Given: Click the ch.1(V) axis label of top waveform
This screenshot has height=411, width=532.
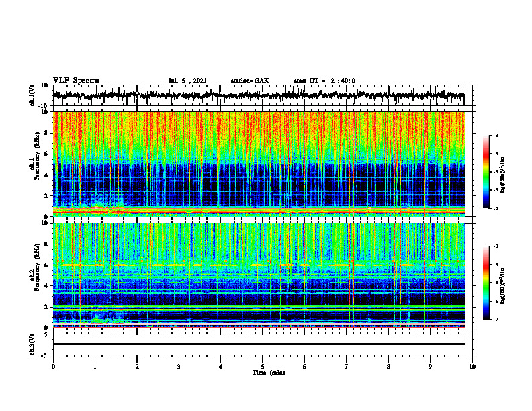Looking at the screenshot, I should 32,95.
